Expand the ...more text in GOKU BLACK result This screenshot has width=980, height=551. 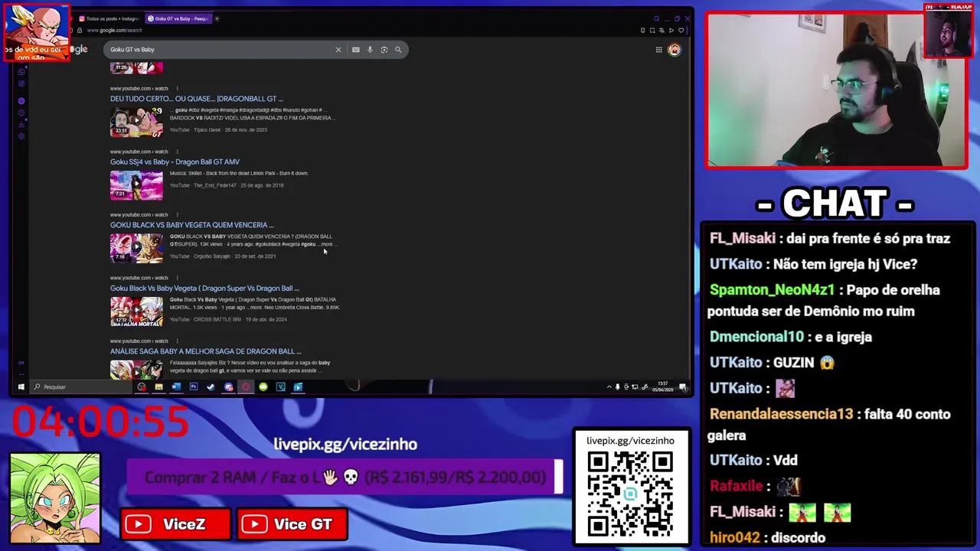(327, 244)
